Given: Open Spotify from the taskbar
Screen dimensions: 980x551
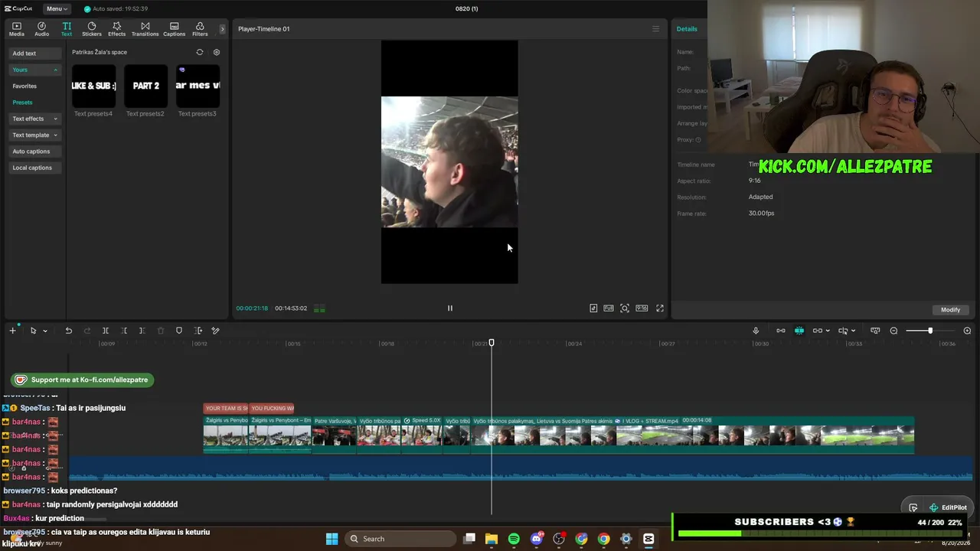Looking at the screenshot, I should [x=514, y=539].
